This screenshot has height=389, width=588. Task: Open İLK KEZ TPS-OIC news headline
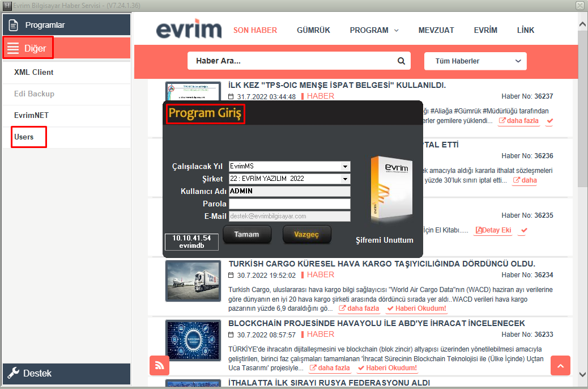click(x=337, y=85)
